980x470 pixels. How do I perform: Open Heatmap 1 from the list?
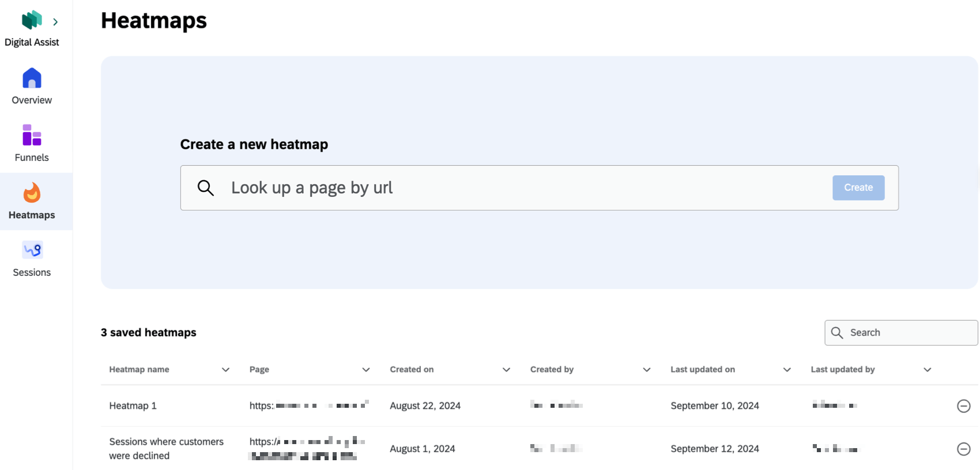(133, 406)
